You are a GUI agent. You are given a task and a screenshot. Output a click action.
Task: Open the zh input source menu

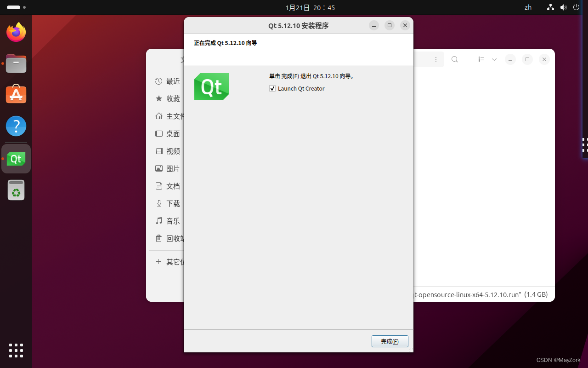[x=528, y=7]
